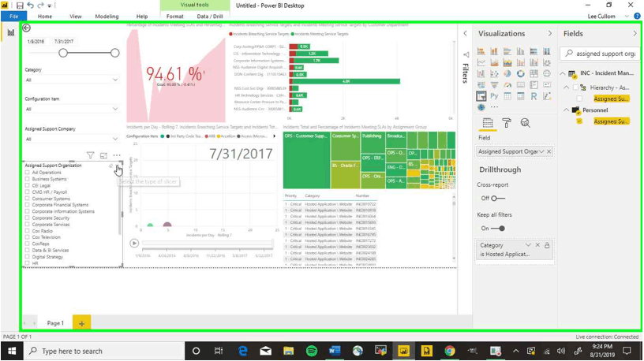The height and width of the screenshot is (361, 644).
Task: Open the slicer's More options ellipsis
Action: click(x=117, y=156)
